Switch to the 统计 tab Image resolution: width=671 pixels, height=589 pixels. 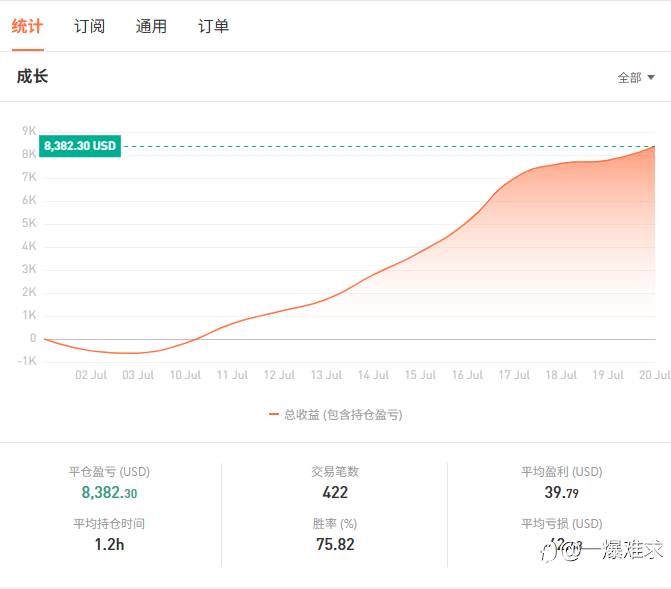(x=27, y=26)
